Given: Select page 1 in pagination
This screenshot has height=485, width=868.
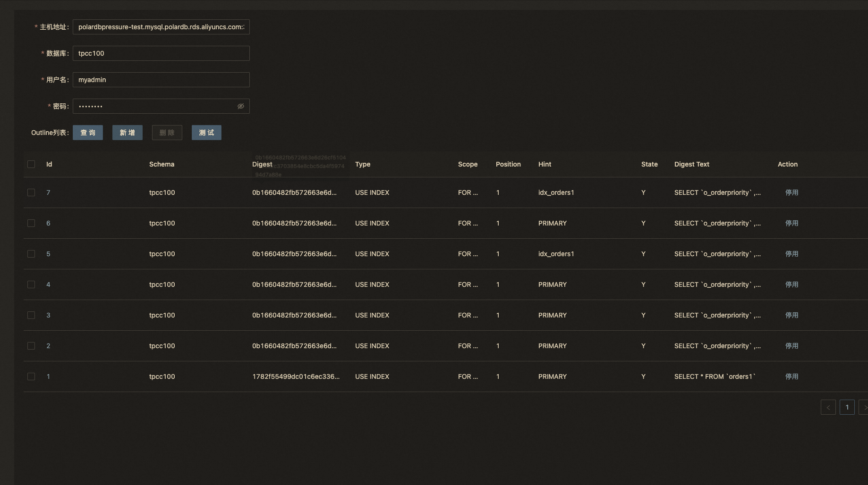Looking at the screenshot, I should pos(847,407).
